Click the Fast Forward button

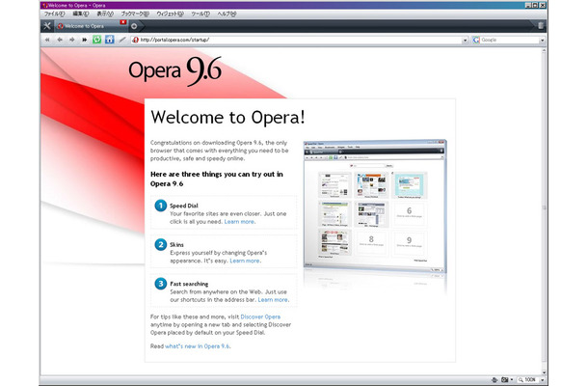point(85,40)
